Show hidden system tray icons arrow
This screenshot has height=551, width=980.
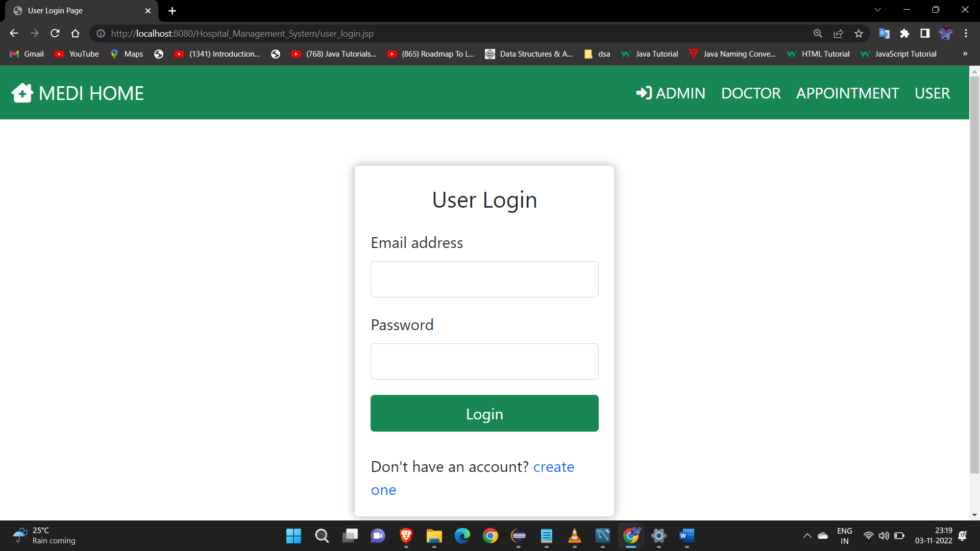[x=807, y=536]
